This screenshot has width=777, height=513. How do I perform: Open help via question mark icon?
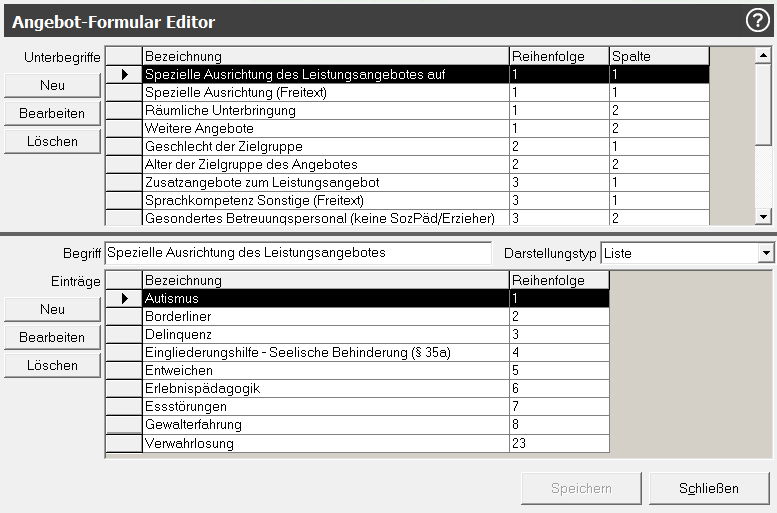click(x=756, y=21)
